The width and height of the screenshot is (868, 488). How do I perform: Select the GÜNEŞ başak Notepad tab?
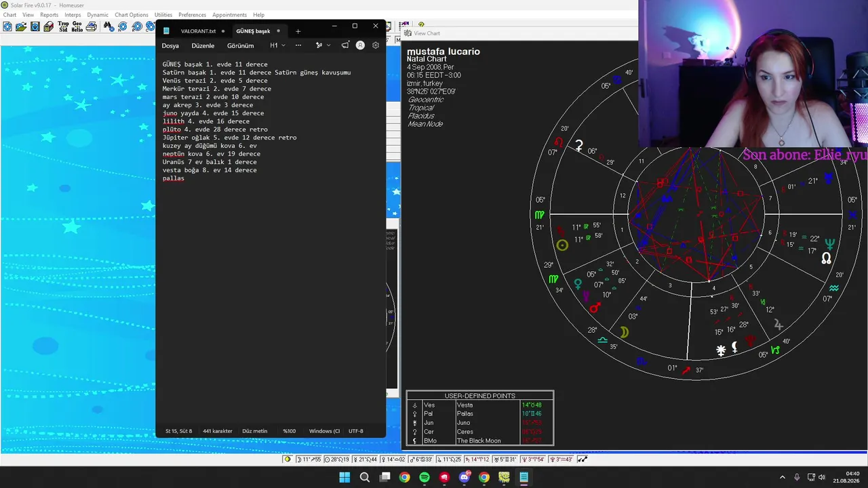coord(253,31)
